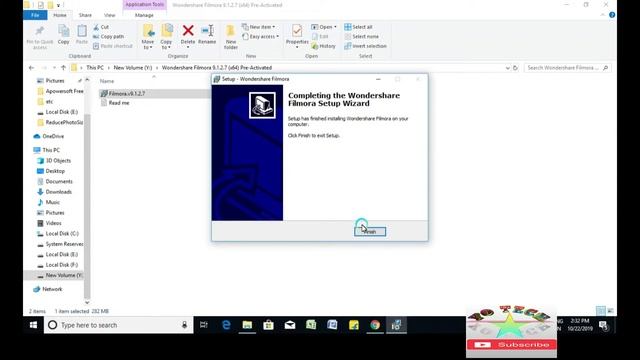Switch to the Manage ribbon tab
This screenshot has width=640, height=360.
point(144,15)
